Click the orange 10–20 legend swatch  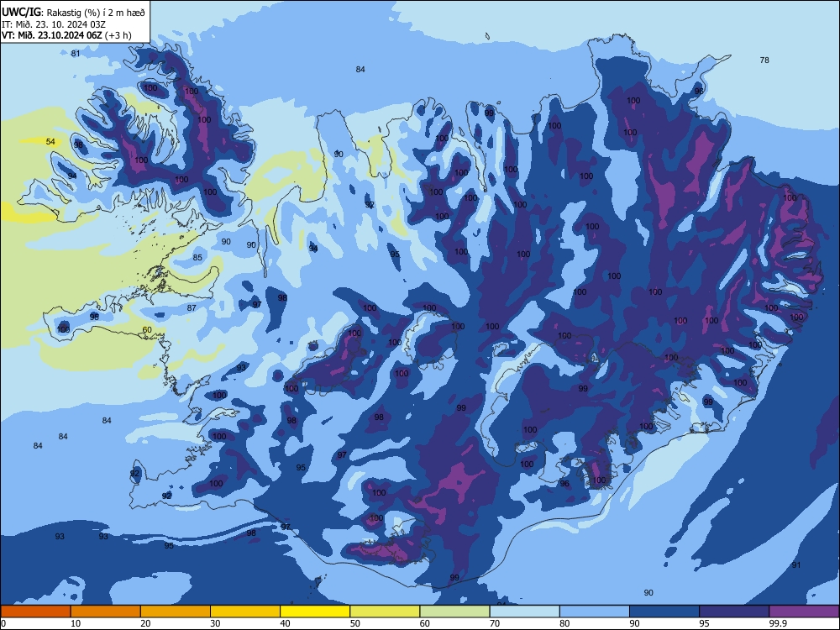tap(106, 612)
